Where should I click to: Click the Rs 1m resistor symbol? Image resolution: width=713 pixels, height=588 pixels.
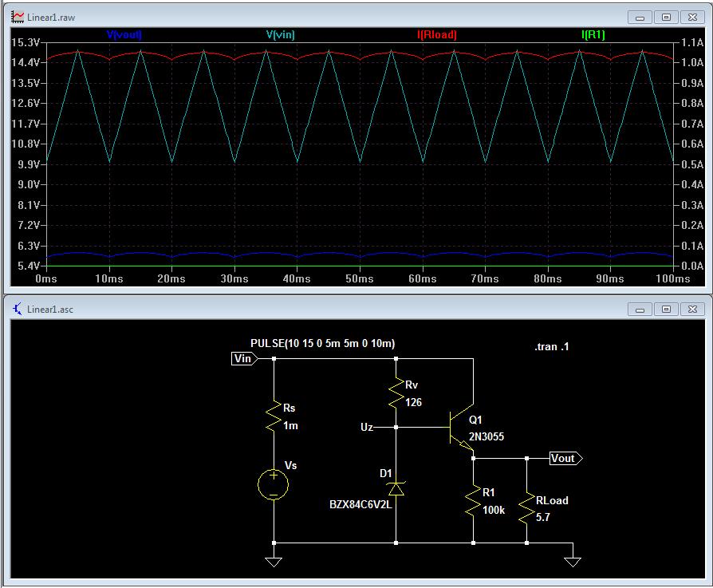(274, 416)
